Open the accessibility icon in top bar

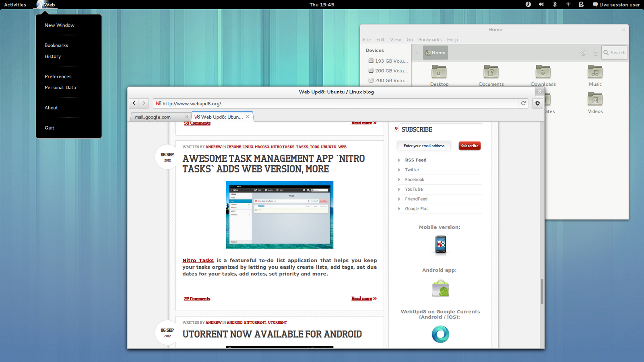point(528,4)
